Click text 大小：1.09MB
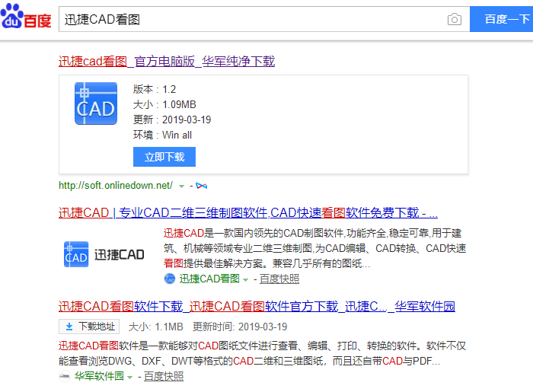533x392 pixels. (164, 104)
